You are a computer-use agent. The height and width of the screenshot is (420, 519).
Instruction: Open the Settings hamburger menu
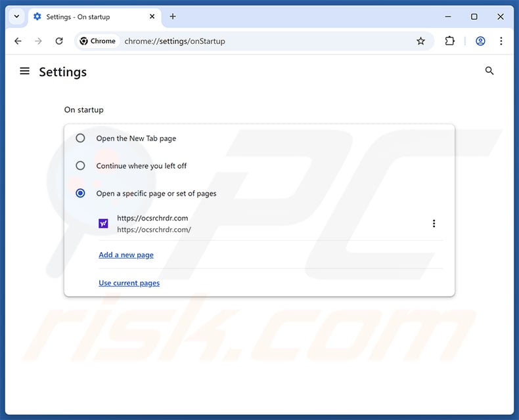pyautogui.click(x=24, y=71)
